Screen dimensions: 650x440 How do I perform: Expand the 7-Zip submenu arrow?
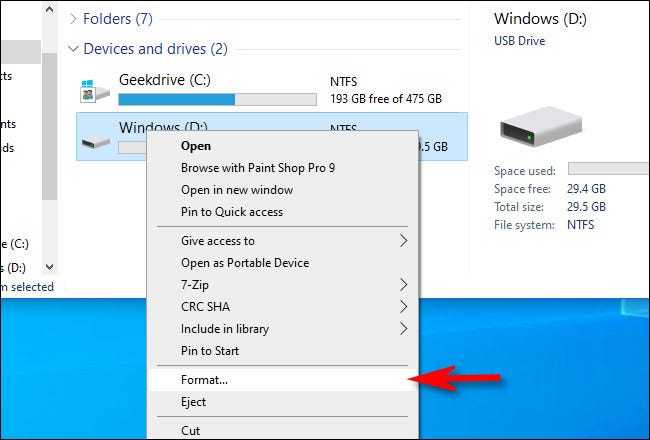(x=404, y=285)
